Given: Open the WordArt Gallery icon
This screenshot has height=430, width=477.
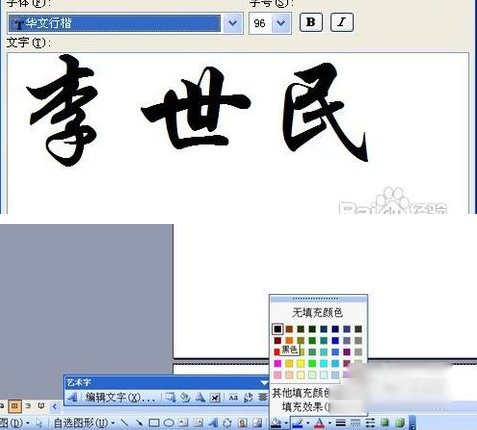Looking at the screenshot, I should click(171, 397).
